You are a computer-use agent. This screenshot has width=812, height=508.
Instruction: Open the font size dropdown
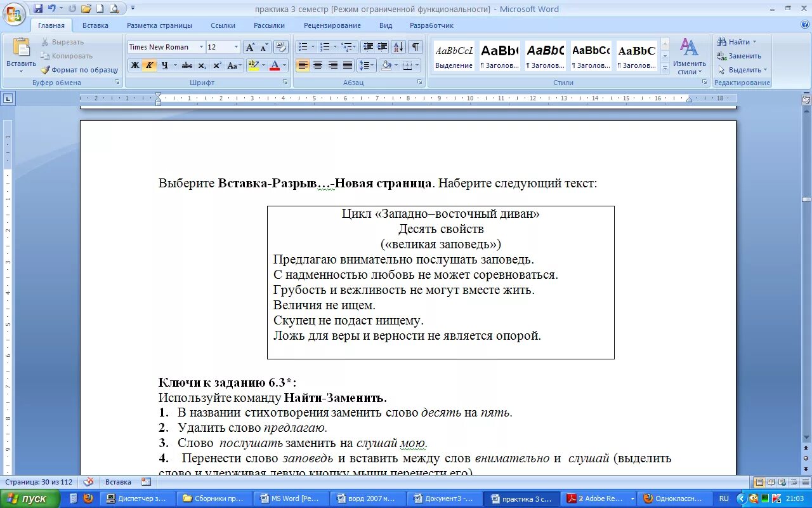click(237, 47)
